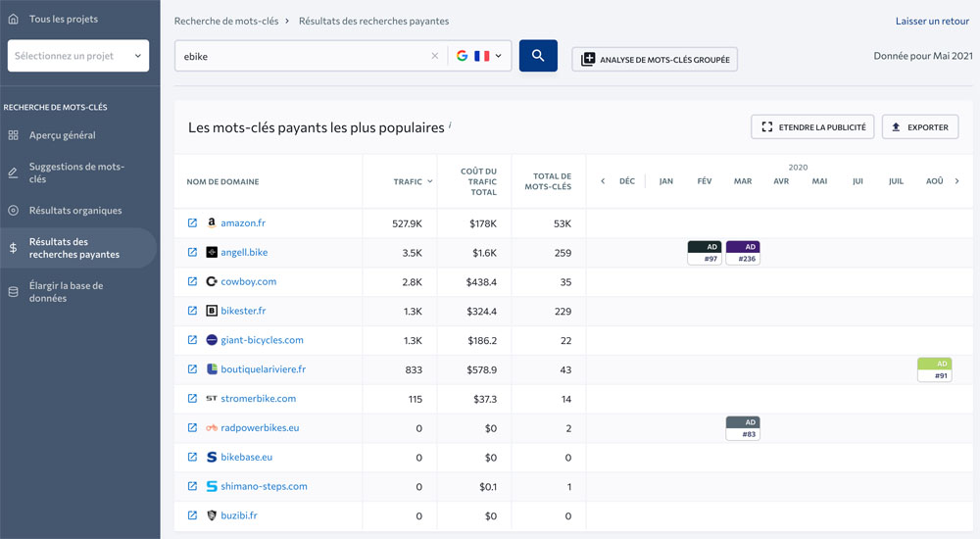Click the bikester.fr domain link
Screen dimensions: 980x539
coord(243,311)
